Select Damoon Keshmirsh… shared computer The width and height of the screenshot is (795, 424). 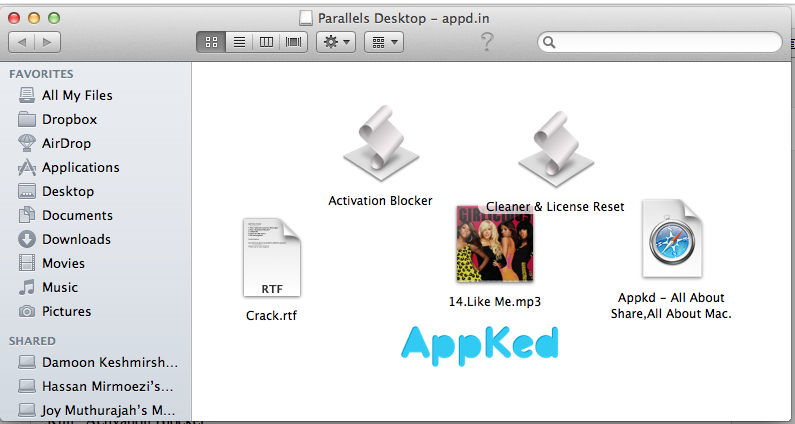pos(98,362)
